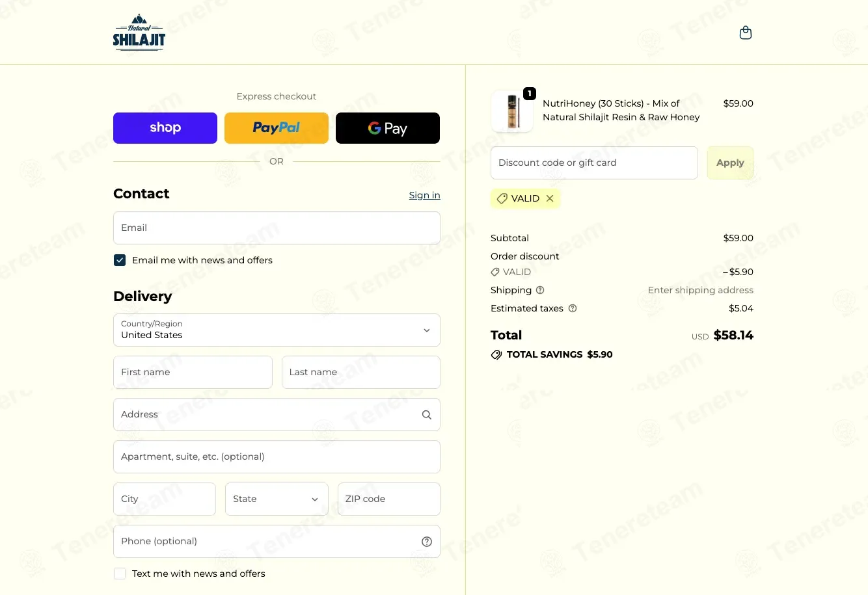
Task: Click the address search magnifier icon
Action: pos(427,415)
